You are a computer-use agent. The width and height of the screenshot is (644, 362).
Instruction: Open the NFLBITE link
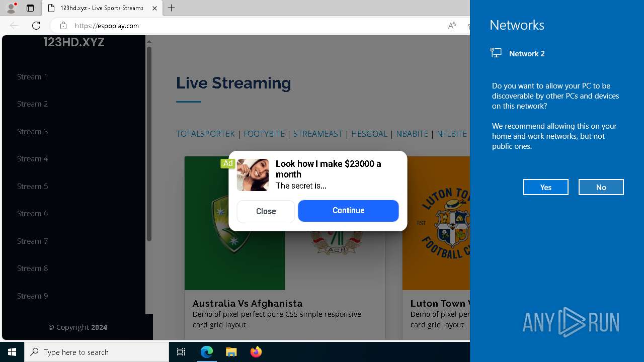(452, 134)
